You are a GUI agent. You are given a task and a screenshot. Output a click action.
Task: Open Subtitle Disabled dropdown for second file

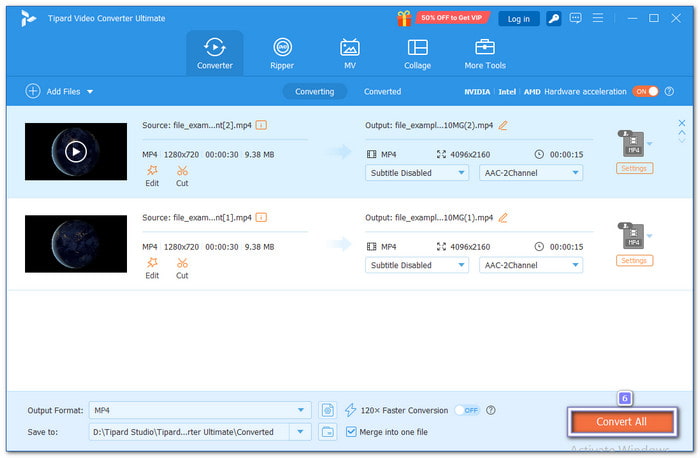point(417,265)
